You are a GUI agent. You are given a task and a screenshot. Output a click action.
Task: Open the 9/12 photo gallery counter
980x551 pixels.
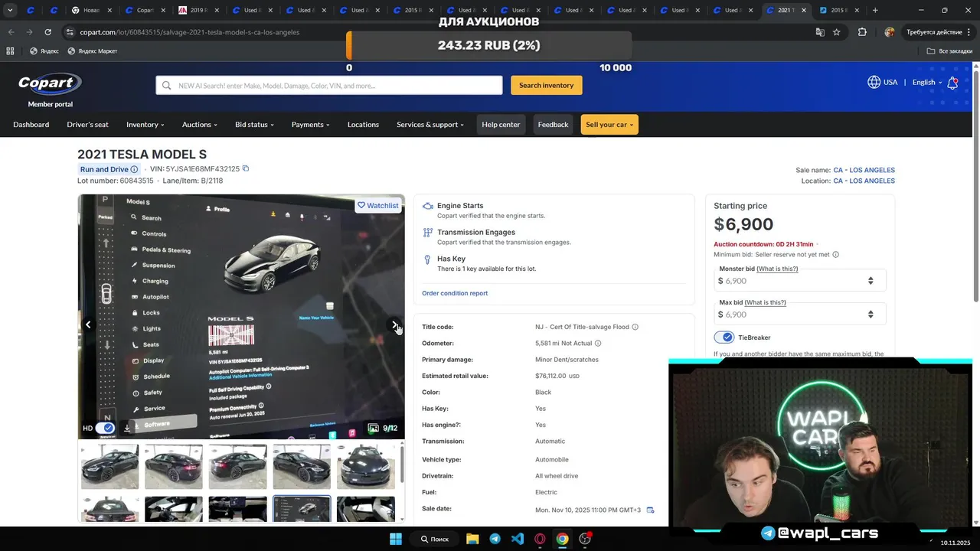(x=383, y=428)
